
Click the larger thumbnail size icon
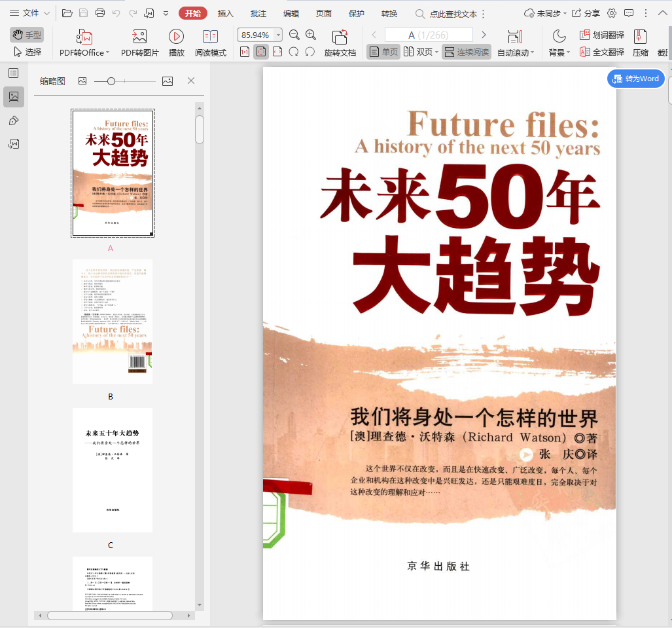168,81
